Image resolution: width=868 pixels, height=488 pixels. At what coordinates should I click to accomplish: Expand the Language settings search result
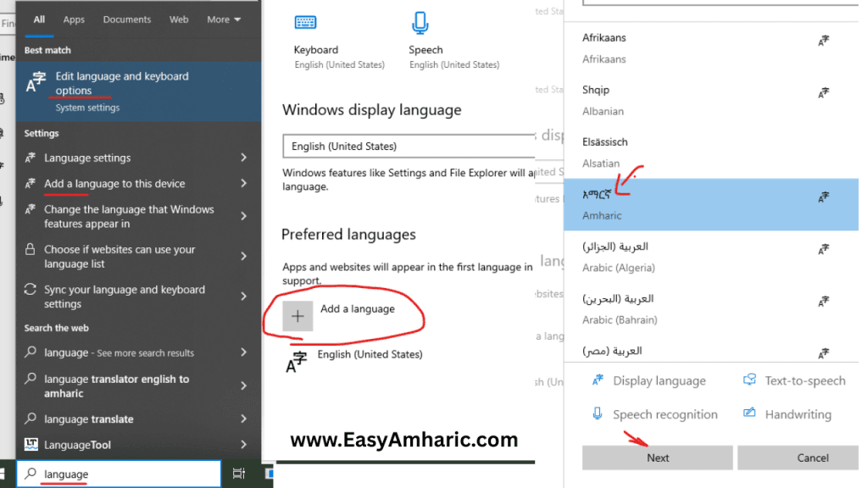tap(245, 158)
